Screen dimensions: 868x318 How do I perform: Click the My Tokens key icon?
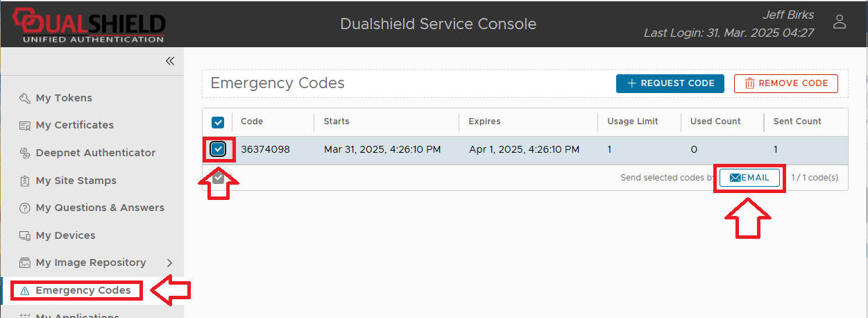point(25,98)
